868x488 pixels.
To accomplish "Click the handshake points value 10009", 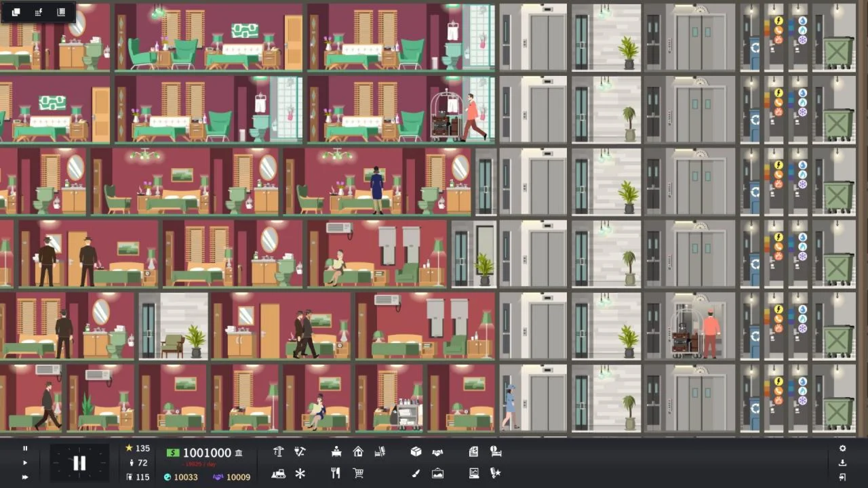I will tap(238, 477).
